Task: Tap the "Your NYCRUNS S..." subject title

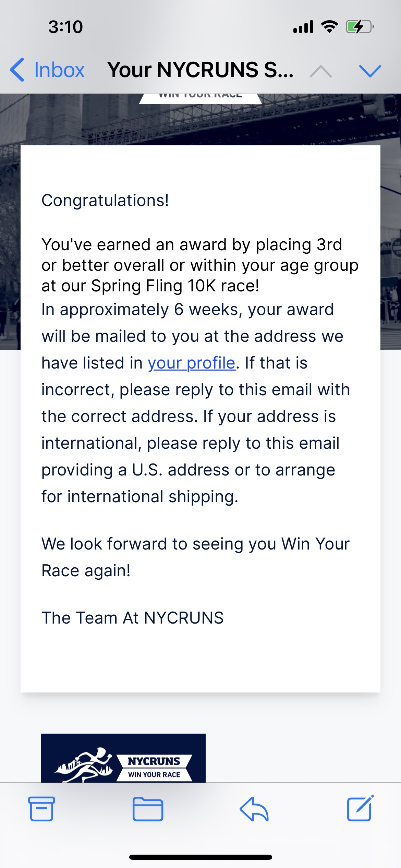Action: (200, 70)
